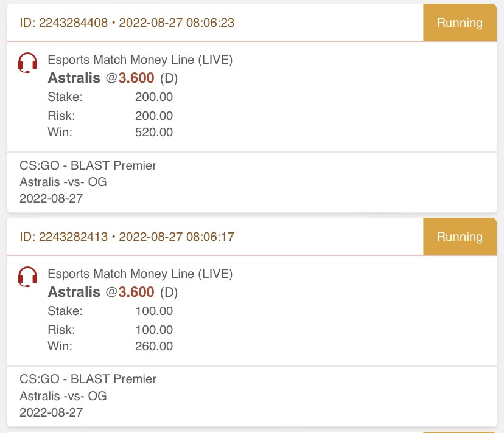Screen dimensions: 504x433
Task: Open CS:GO - BLAST Premier event in first card
Action: (x=88, y=165)
